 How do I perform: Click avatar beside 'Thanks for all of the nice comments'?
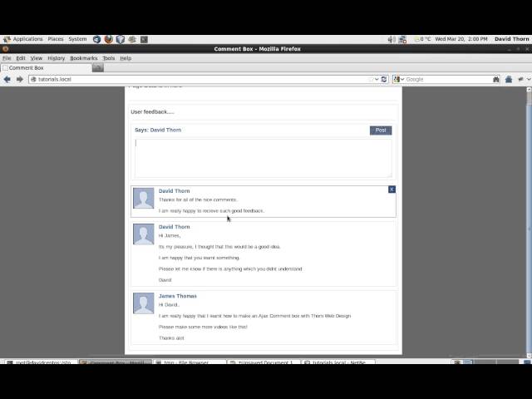coord(143,198)
